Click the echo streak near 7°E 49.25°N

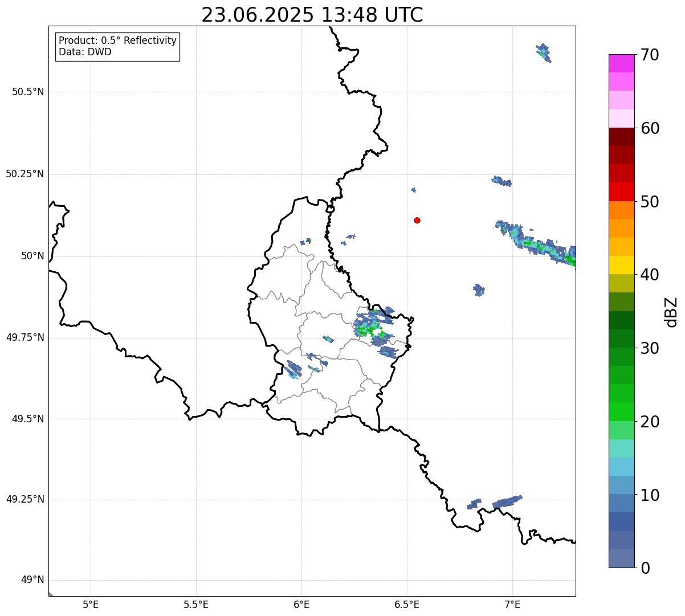507,501
